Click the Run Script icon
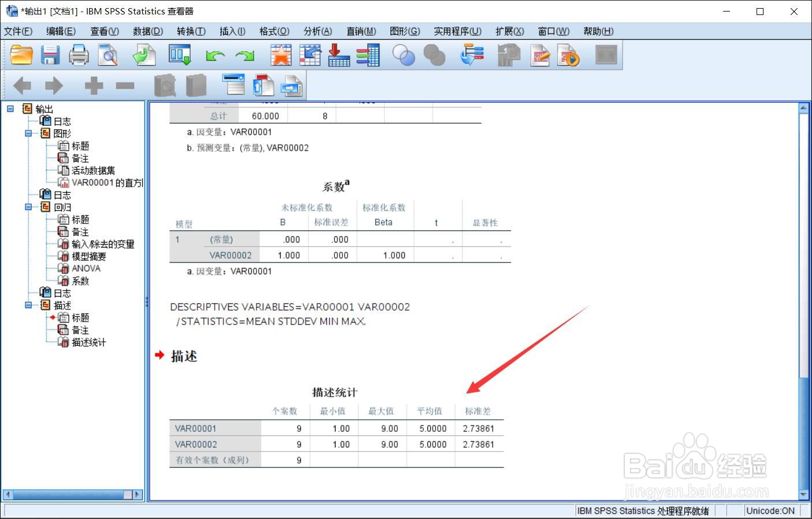Screen dimensions: 812x519 569,55
